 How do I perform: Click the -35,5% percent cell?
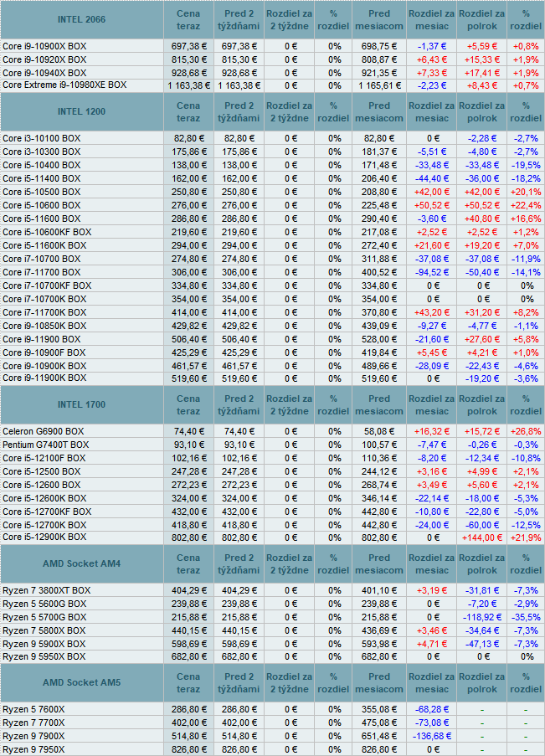pyautogui.click(x=526, y=618)
